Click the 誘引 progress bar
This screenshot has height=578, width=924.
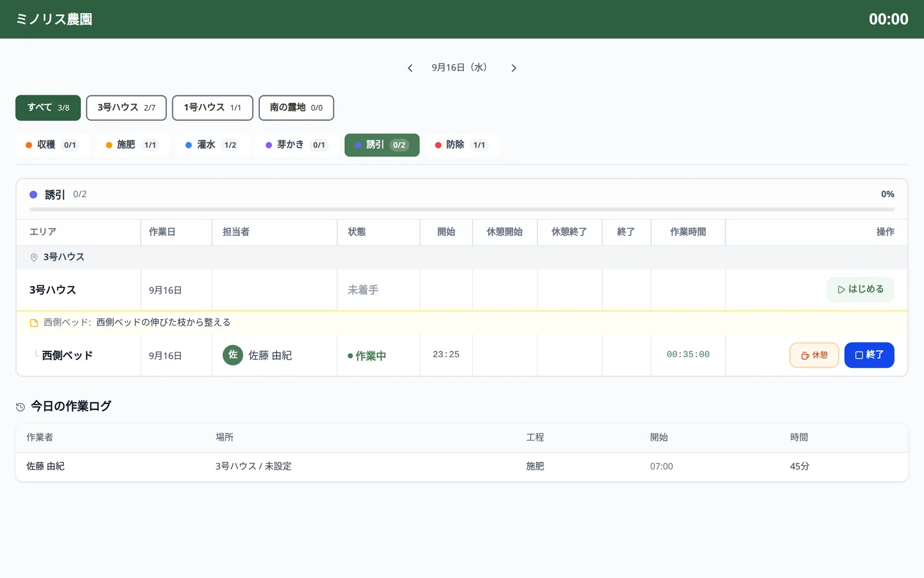pos(462,209)
